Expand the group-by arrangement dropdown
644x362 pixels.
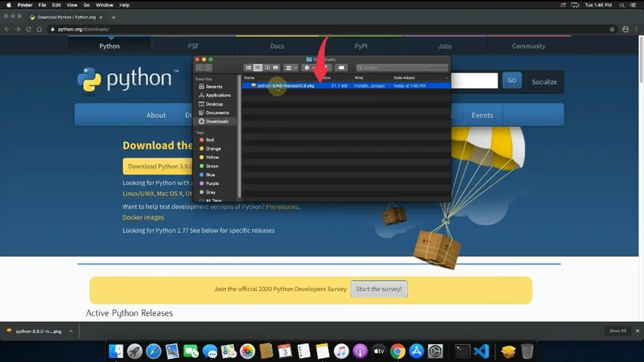point(291,68)
